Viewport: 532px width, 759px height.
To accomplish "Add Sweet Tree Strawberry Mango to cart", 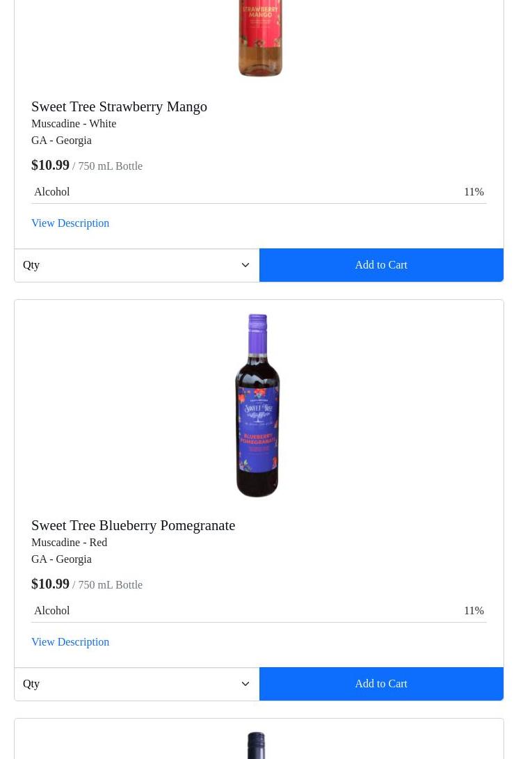I will tap(381, 265).
